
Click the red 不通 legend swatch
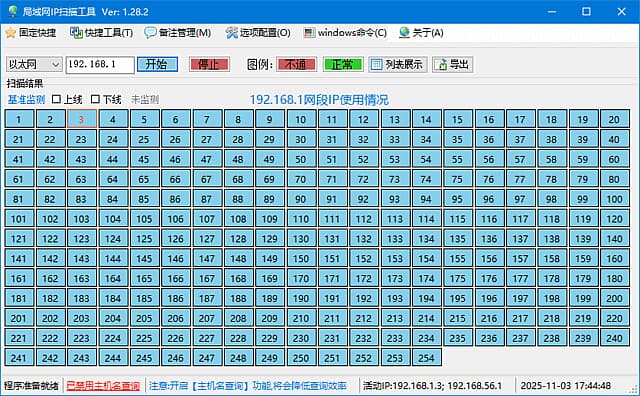click(x=296, y=65)
